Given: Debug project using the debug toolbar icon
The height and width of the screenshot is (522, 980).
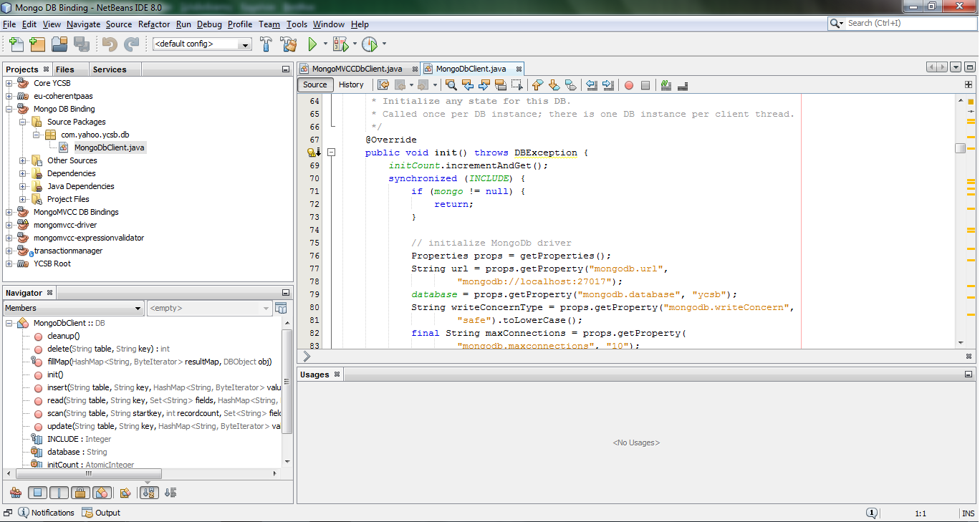Looking at the screenshot, I should [340, 44].
